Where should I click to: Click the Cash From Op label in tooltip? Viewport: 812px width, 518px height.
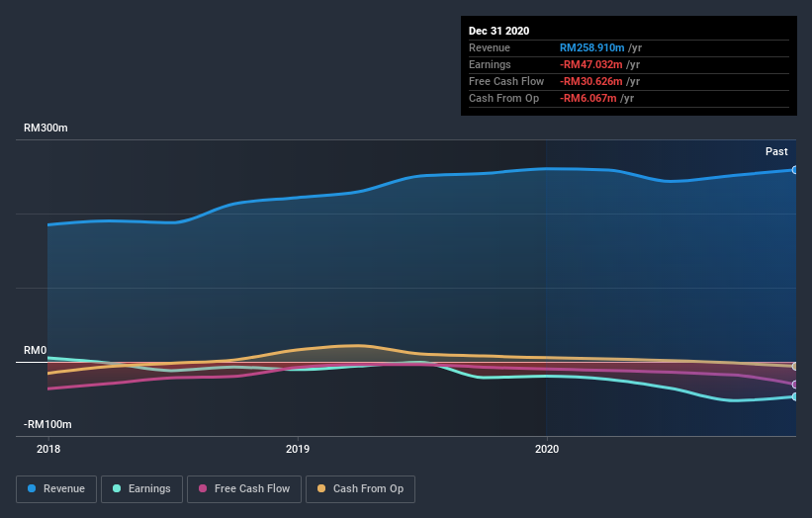click(503, 98)
